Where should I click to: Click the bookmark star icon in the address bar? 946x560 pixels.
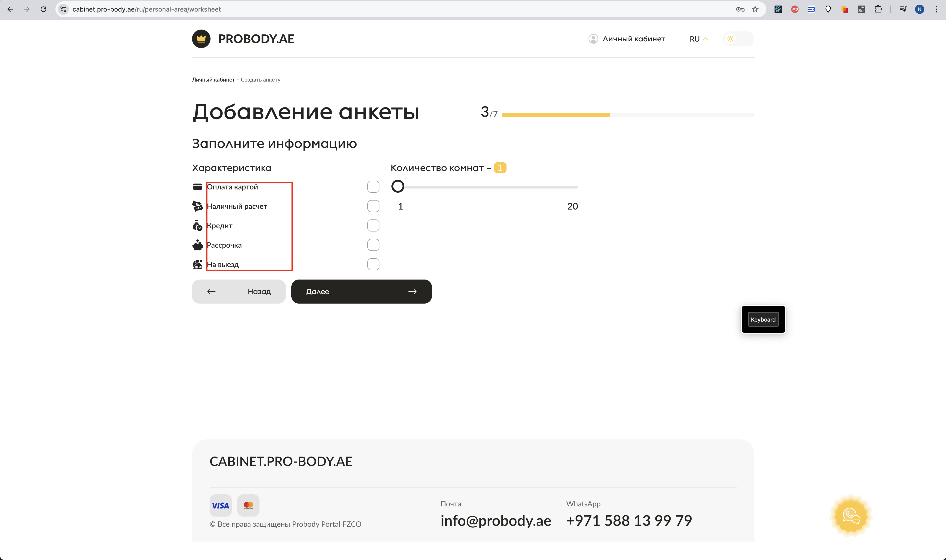755,9
